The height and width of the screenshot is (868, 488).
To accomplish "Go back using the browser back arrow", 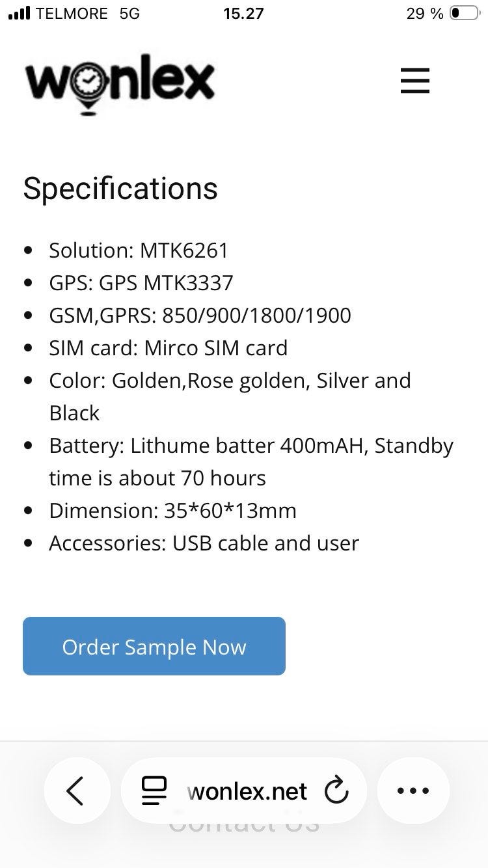I will [x=76, y=791].
